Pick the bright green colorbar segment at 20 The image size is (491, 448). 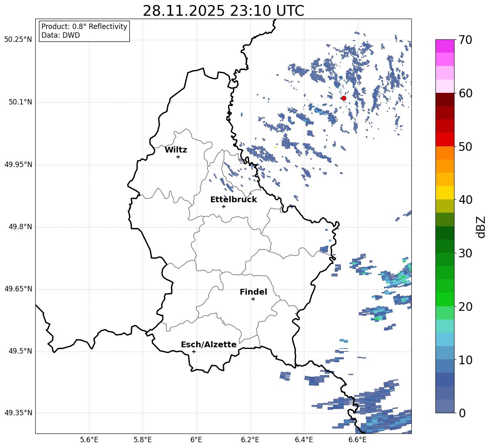pyautogui.click(x=445, y=300)
